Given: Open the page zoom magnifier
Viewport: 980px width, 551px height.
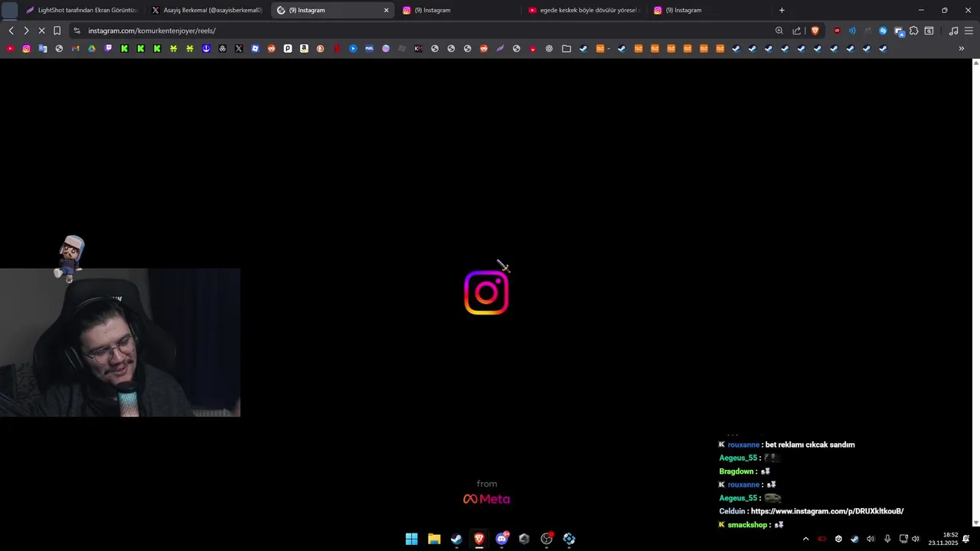Looking at the screenshot, I should click(x=779, y=31).
